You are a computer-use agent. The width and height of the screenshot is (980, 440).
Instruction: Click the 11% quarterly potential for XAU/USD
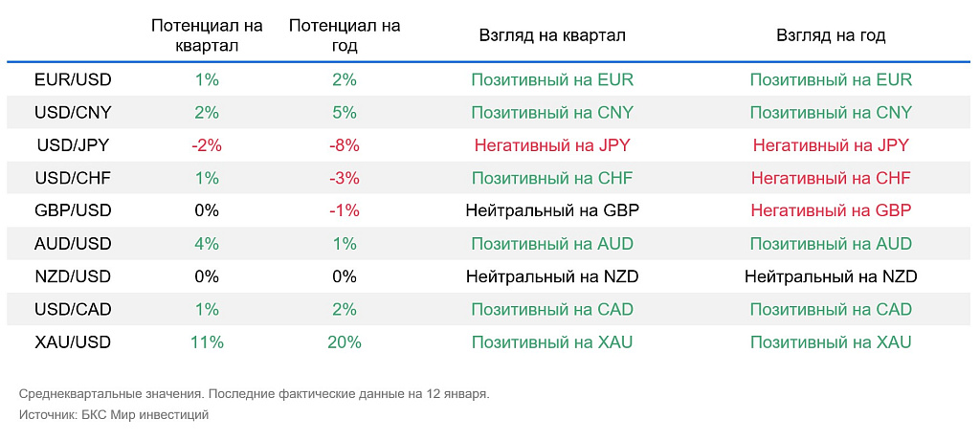point(207,342)
